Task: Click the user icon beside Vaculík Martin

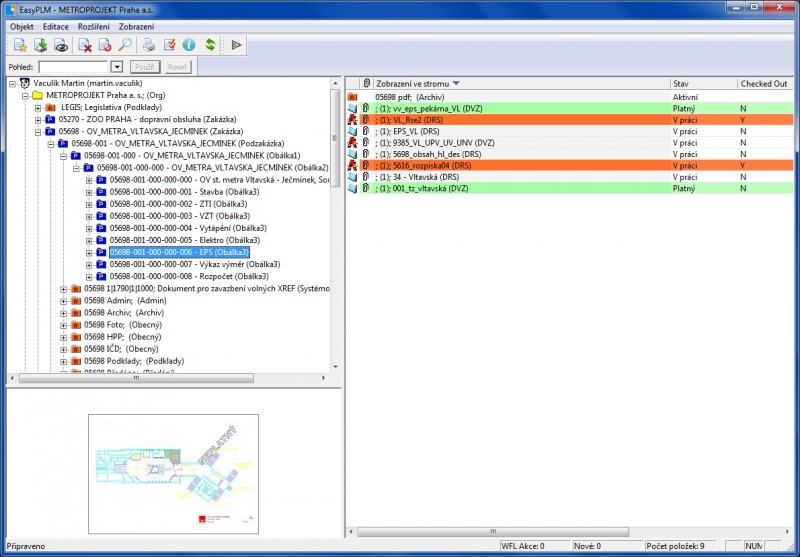Action: (24, 83)
